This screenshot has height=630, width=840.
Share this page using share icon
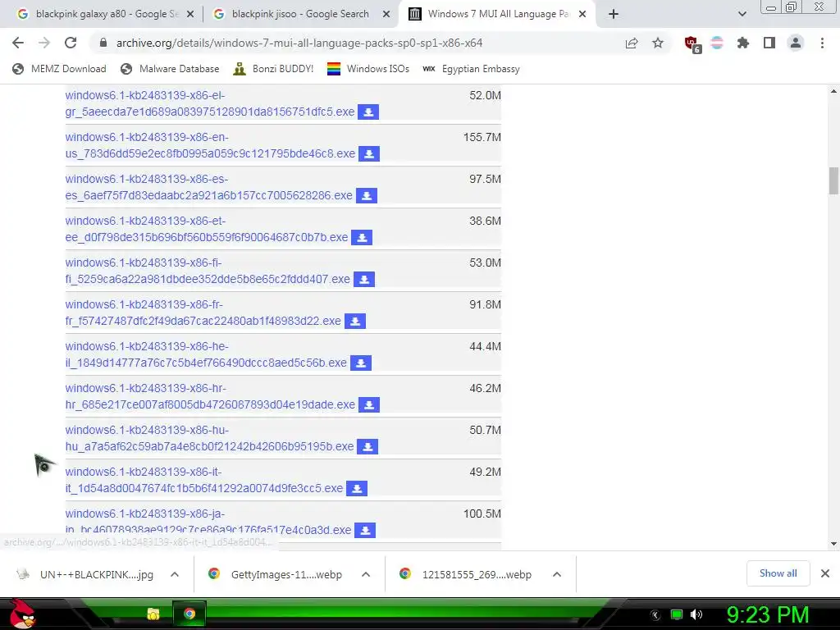click(632, 43)
